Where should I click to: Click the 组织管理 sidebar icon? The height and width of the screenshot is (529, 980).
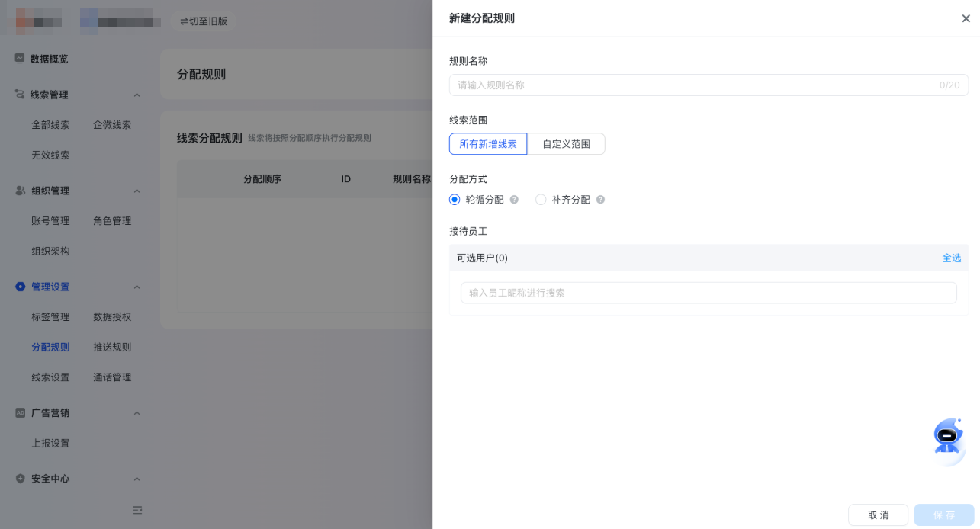click(x=21, y=191)
